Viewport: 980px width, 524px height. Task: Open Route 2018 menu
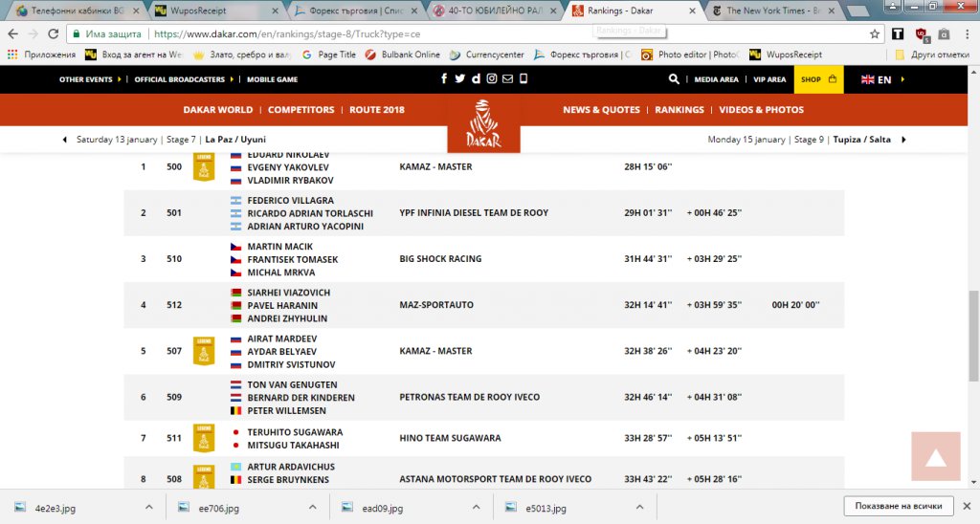pos(377,109)
